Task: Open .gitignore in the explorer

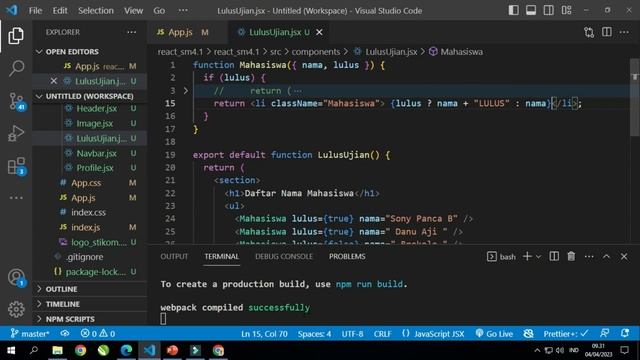Action: 84,257
